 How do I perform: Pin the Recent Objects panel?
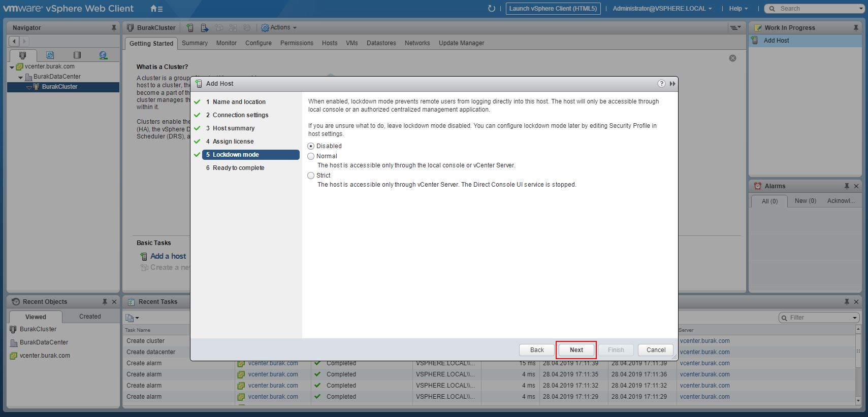pyautogui.click(x=105, y=302)
